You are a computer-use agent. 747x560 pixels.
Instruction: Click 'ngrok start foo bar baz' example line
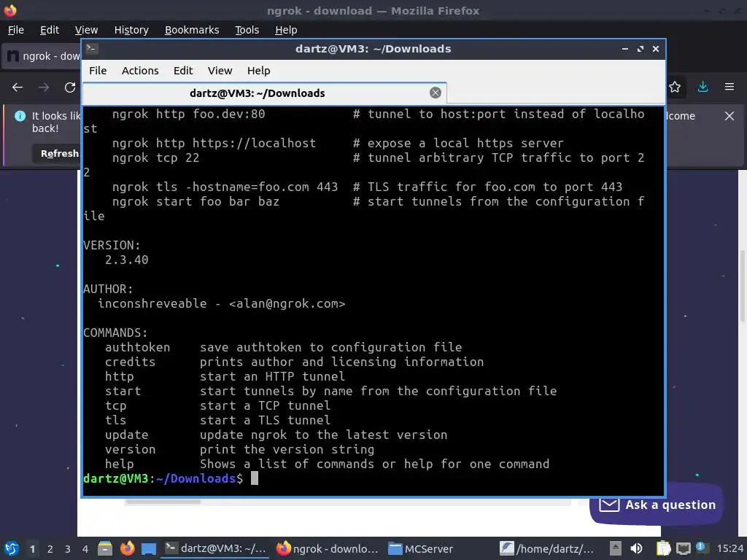point(196,201)
